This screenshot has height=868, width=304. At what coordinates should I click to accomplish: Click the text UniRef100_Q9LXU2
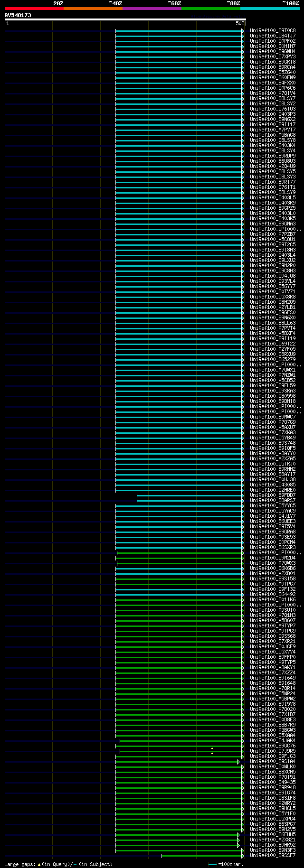(x=273, y=261)
